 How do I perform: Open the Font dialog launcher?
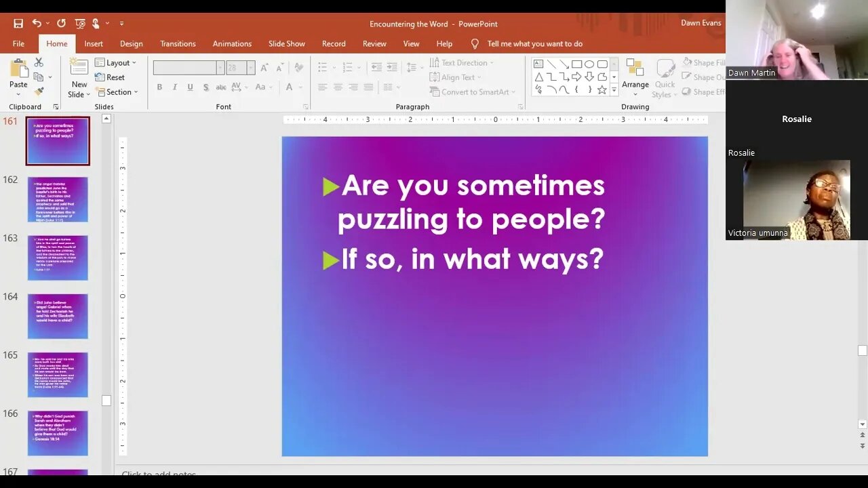(306, 107)
